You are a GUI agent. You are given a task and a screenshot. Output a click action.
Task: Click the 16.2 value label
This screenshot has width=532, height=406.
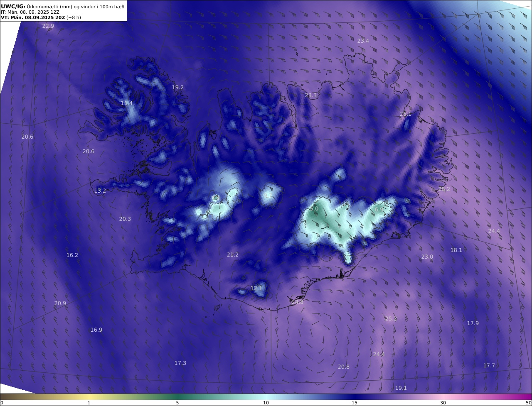click(72, 255)
